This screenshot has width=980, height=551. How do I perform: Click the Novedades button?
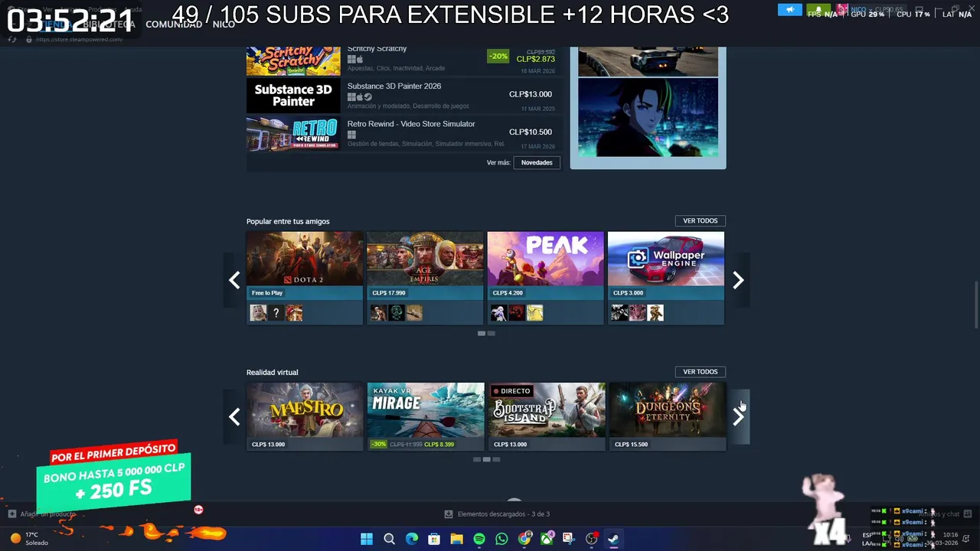pos(537,162)
